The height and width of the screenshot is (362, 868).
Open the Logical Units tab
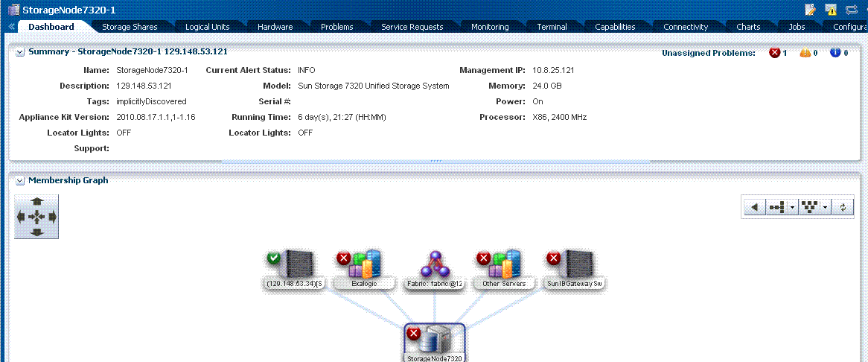pyautogui.click(x=207, y=27)
